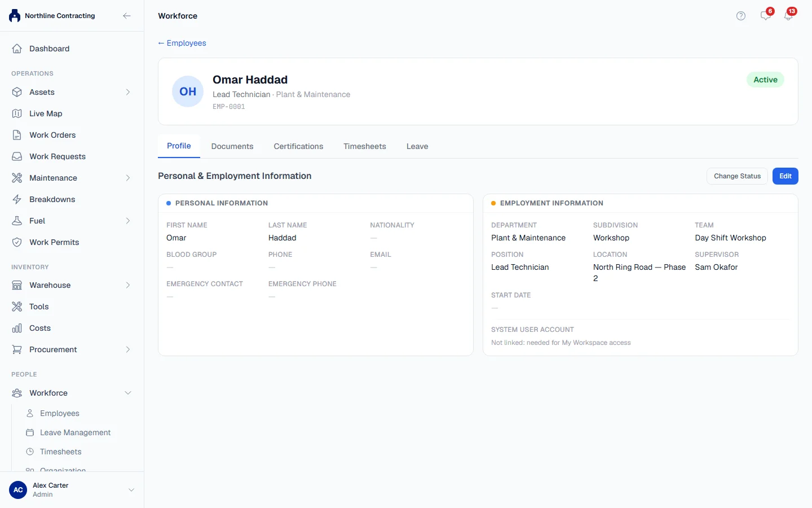812x508 pixels.
Task: Click the Sam Okafor supervisor name
Action: click(716, 267)
